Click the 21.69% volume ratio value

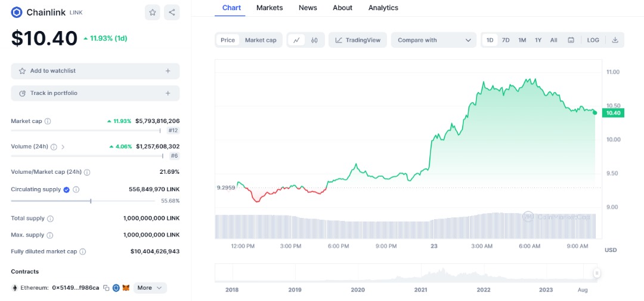[x=169, y=172]
